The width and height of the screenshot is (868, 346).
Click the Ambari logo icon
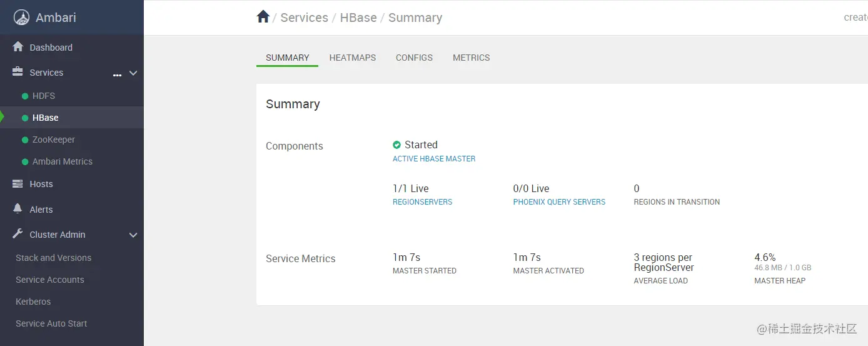coord(21,18)
